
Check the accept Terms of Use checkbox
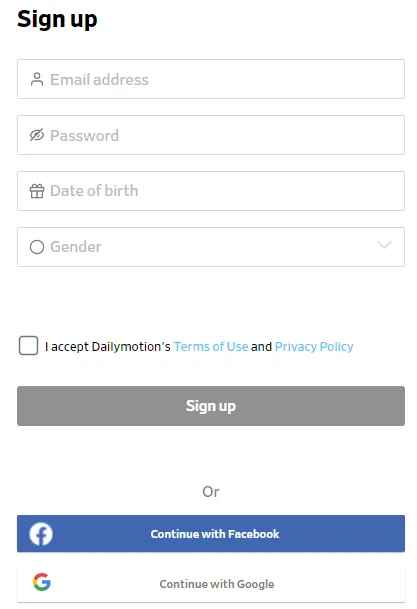[28, 346]
